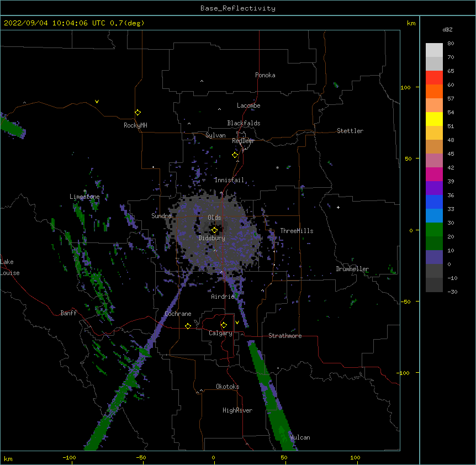The height and width of the screenshot is (465, 476).
Task: Select the Stettler label
Action: 350,131
